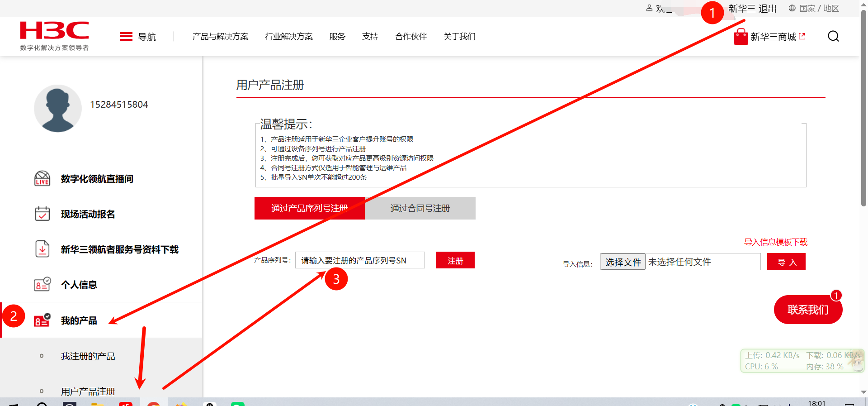Screen dimensions: 868x406
Task: Select 我的产品 in the sidebar
Action: point(79,320)
